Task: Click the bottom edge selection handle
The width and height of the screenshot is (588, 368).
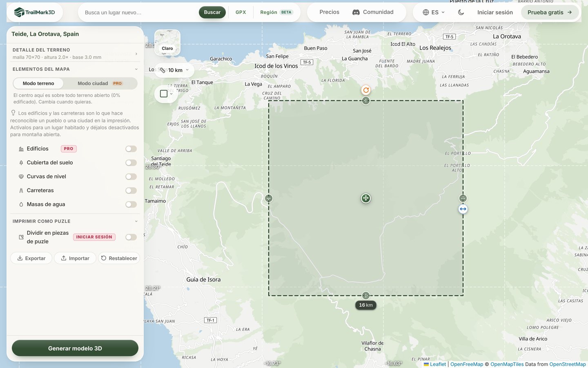Action: click(x=366, y=296)
